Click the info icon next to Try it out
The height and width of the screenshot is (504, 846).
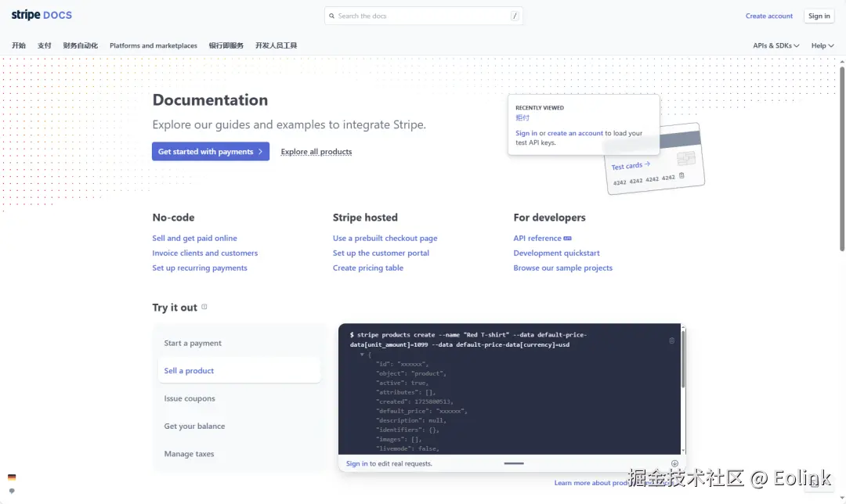tap(204, 307)
